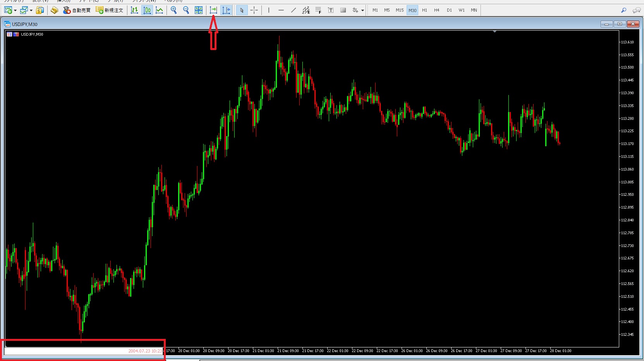Toggle auto scroll to latest bar
644x361 pixels.
tap(213, 10)
